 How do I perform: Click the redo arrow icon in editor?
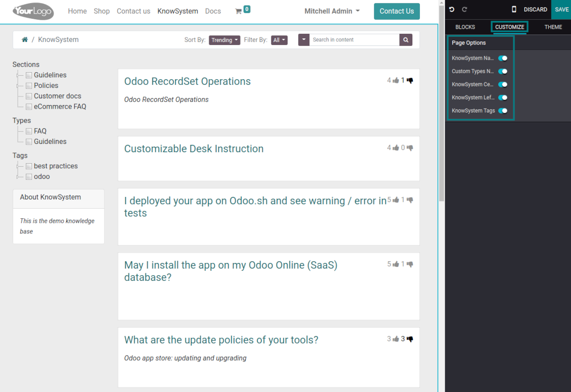(464, 10)
